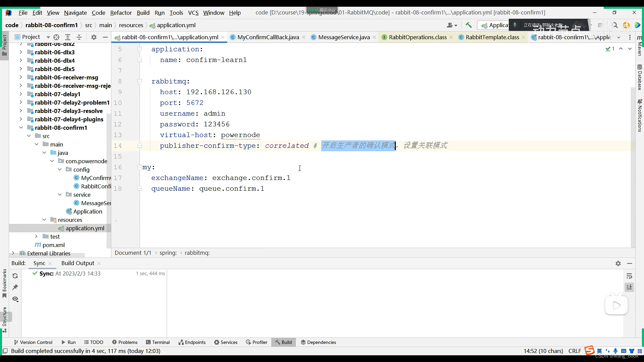644x362 pixels.
Task: Click Collapse All icon in Project panel
Action: [x=79, y=37]
